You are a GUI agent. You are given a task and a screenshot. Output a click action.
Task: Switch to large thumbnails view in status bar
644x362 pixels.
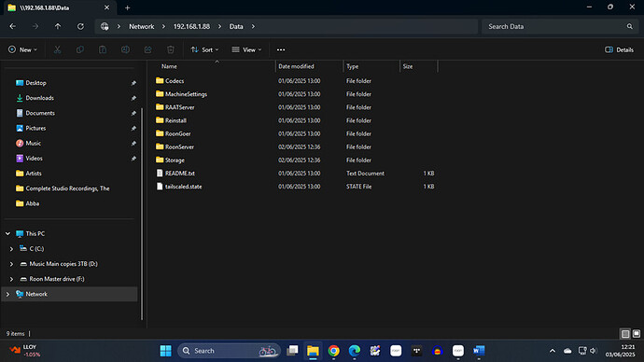coord(637,334)
